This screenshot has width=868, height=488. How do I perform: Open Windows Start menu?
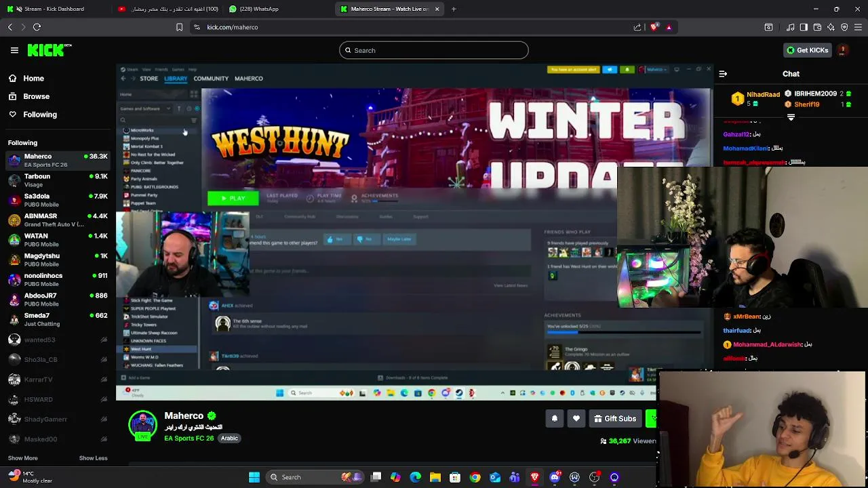(x=254, y=477)
